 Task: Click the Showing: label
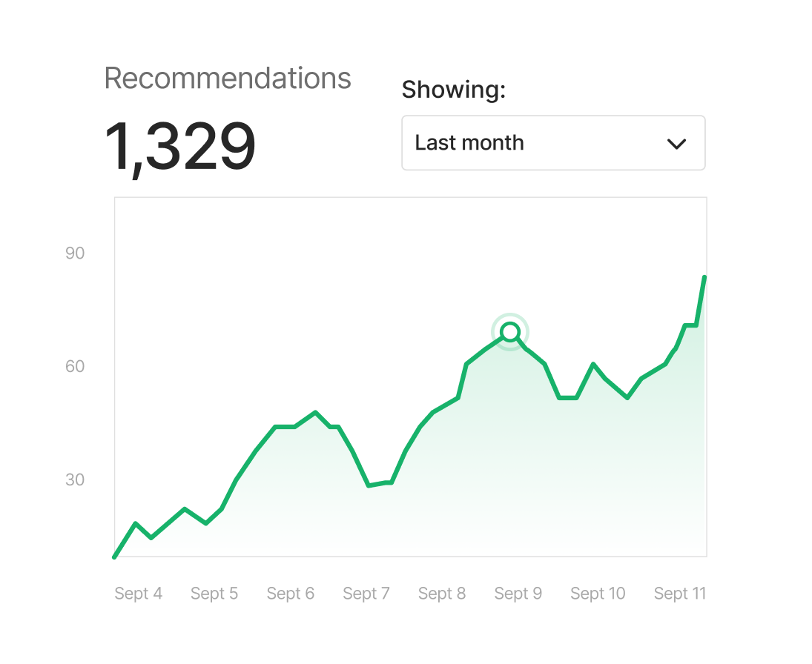(x=453, y=90)
